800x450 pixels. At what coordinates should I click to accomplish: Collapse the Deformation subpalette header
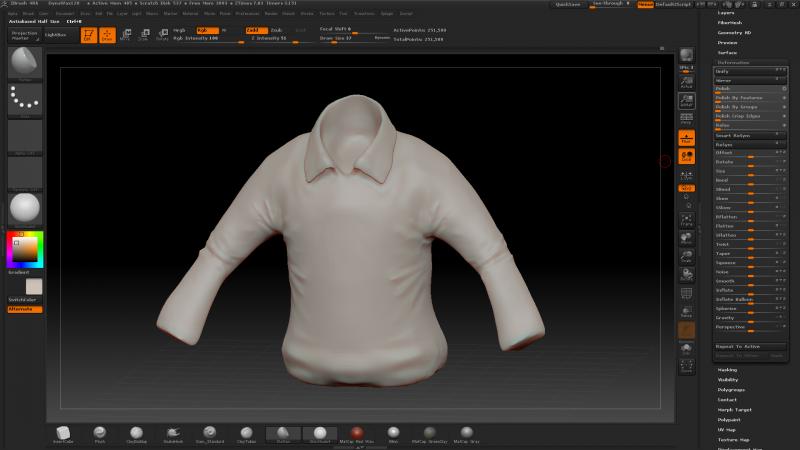click(x=733, y=63)
